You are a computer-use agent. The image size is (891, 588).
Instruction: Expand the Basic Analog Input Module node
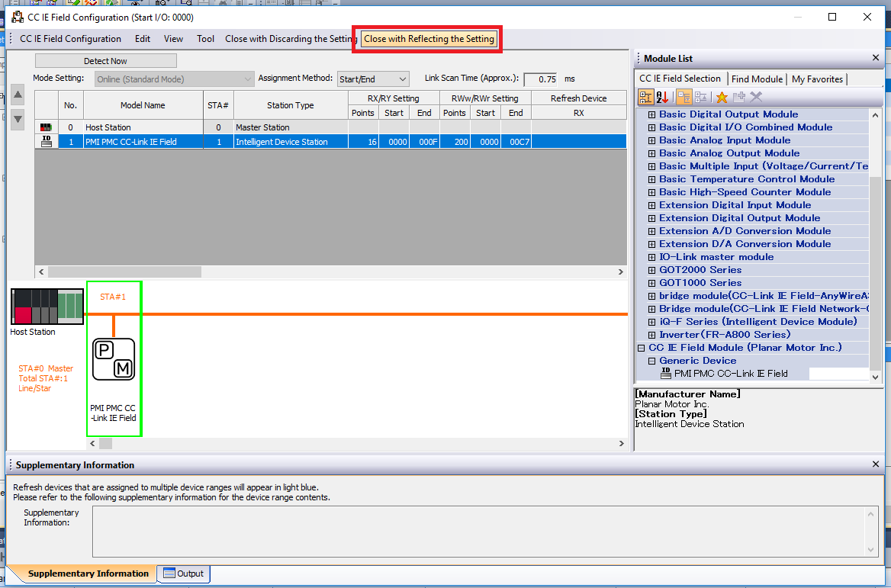point(652,140)
